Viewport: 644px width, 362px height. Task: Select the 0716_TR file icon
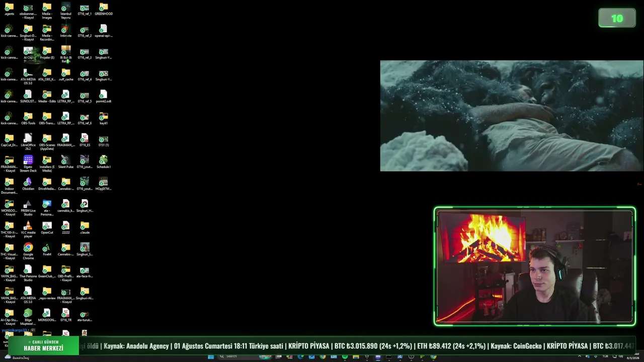click(66, 316)
